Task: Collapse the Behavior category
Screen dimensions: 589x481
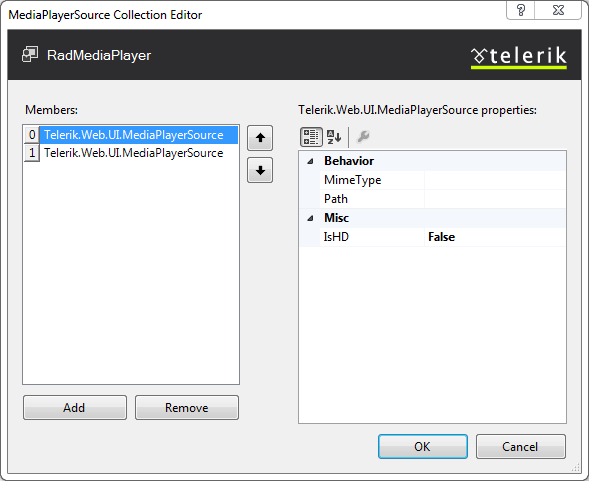Action: click(310, 161)
